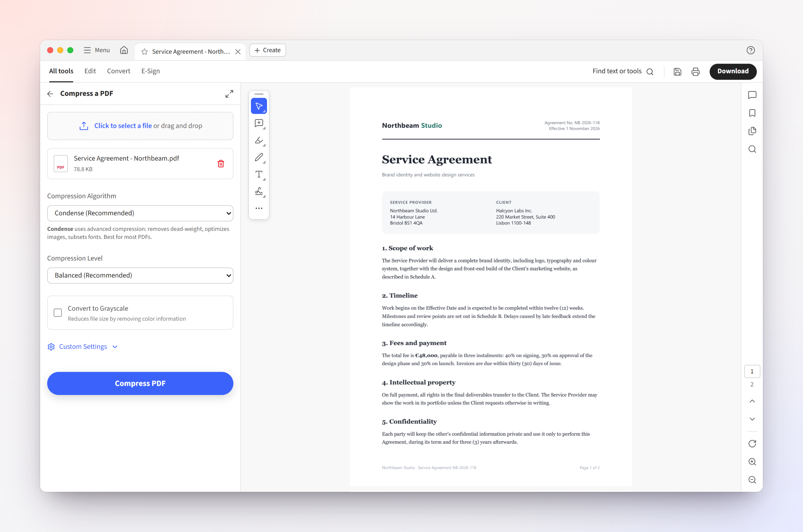Open the bookmarks panel
The width and height of the screenshot is (803, 532).
752,113
